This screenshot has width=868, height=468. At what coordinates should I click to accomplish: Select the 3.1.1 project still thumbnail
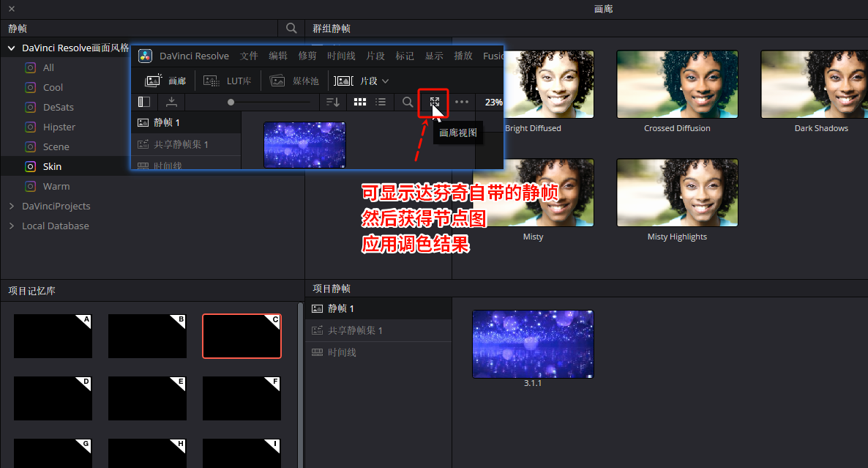pyautogui.click(x=533, y=344)
